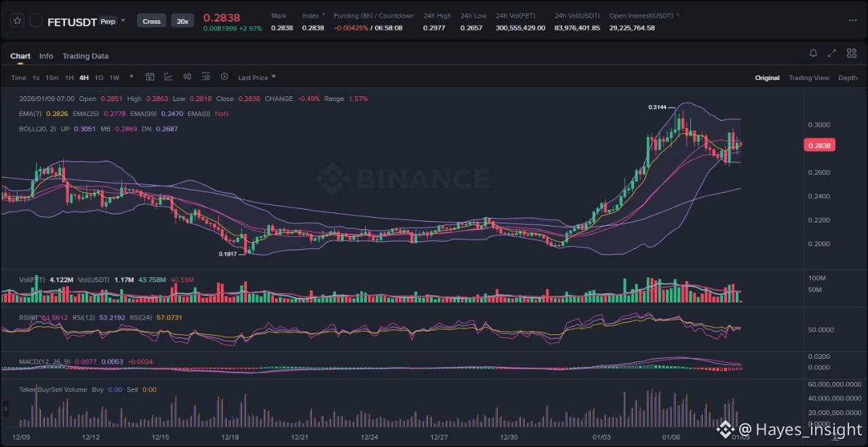Click the 24h Vol(USDT) value 83,976,401.85
The width and height of the screenshot is (868, 447).
[x=577, y=28]
